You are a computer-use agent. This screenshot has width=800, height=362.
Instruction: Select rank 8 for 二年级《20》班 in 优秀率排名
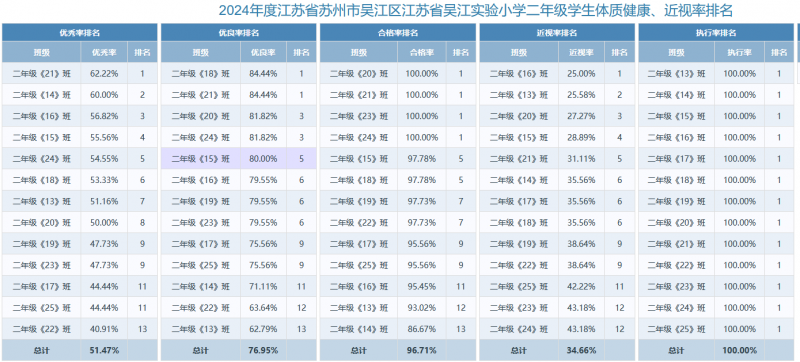pos(142,223)
